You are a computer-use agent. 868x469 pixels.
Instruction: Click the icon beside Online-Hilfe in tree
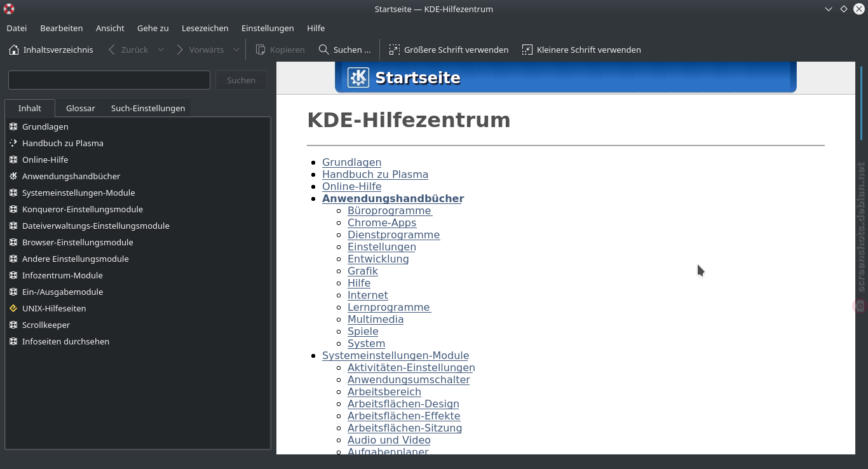click(x=13, y=160)
